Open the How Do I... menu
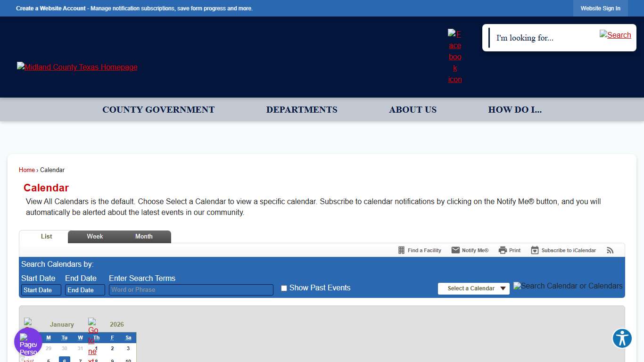 click(515, 110)
